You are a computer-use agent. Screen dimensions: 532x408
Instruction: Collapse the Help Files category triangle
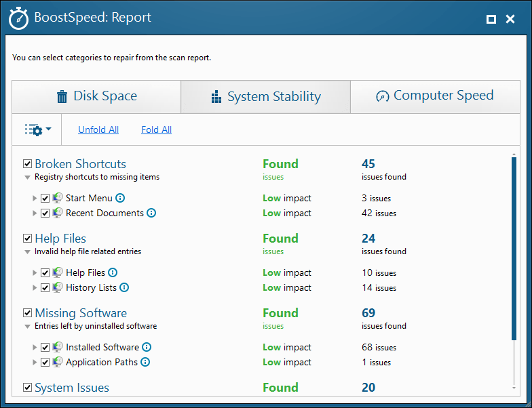pyautogui.click(x=28, y=252)
